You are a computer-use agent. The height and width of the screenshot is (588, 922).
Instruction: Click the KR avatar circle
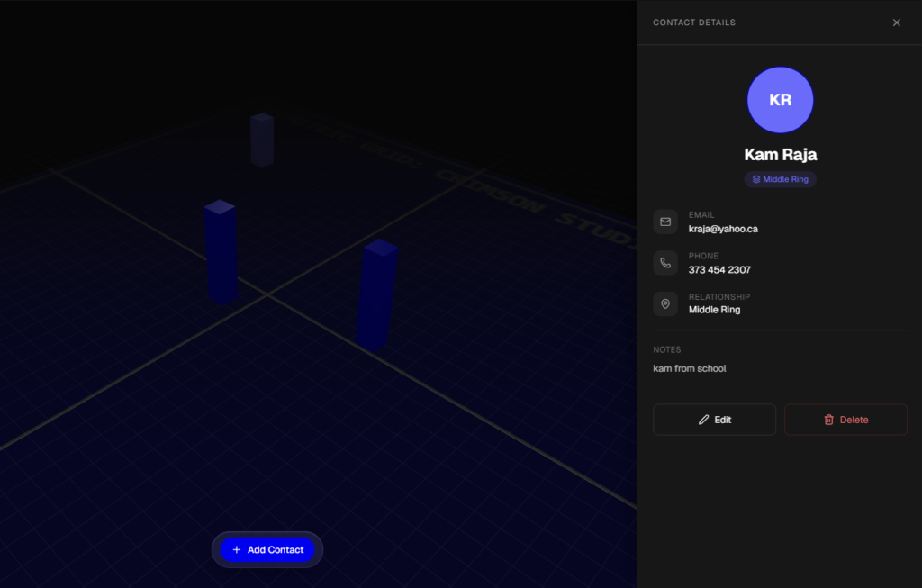(780, 100)
